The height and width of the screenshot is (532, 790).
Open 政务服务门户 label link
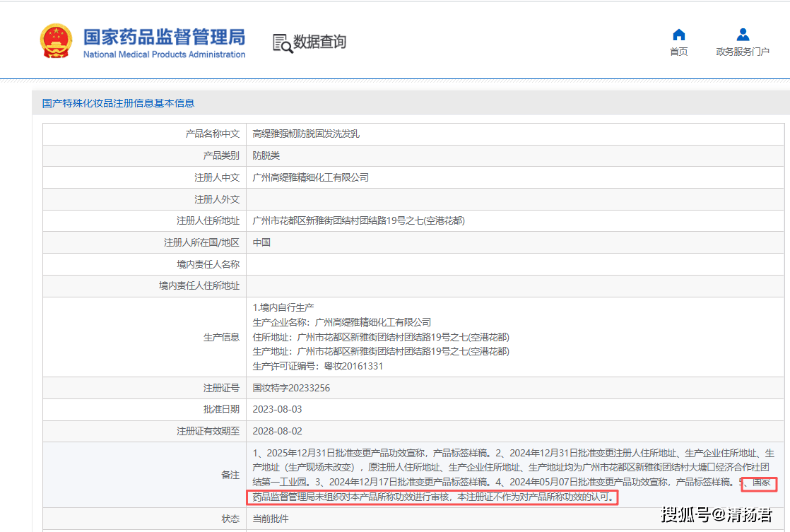click(743, 52)
